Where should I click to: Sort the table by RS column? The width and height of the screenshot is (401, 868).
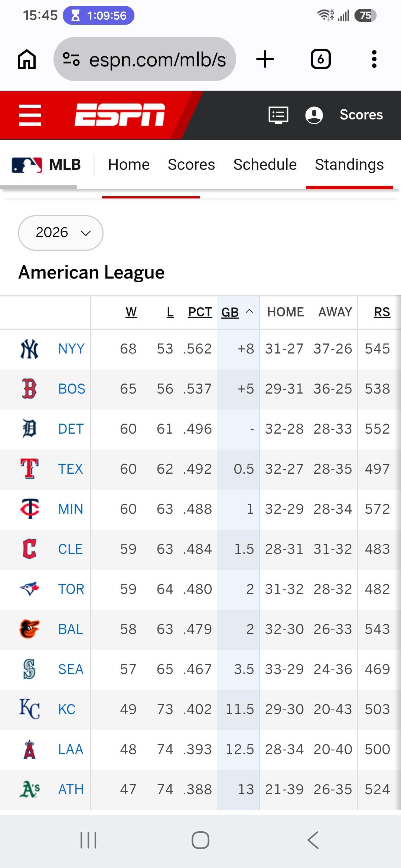382,312
